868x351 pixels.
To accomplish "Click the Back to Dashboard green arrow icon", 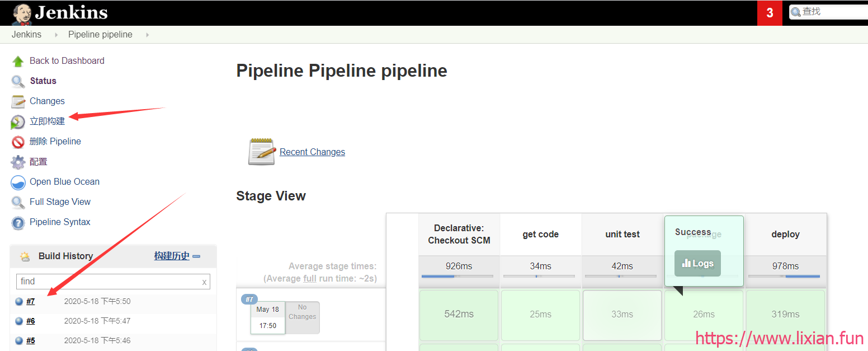I will coord(18,61).
